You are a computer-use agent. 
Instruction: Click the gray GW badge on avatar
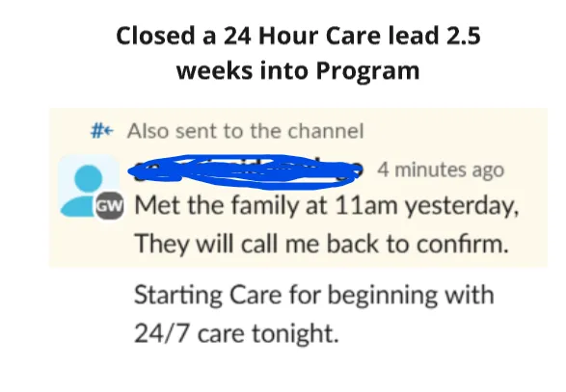(109, 206)
